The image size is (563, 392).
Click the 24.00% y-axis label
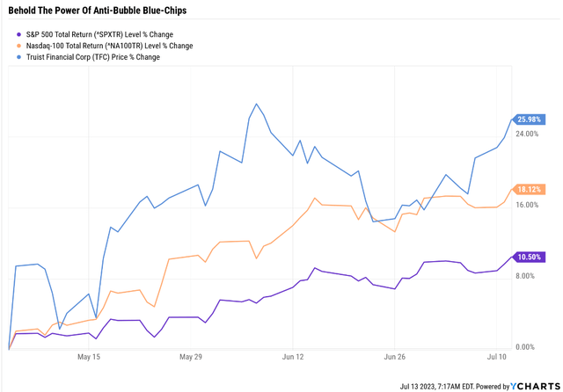(x=527, y=134)
